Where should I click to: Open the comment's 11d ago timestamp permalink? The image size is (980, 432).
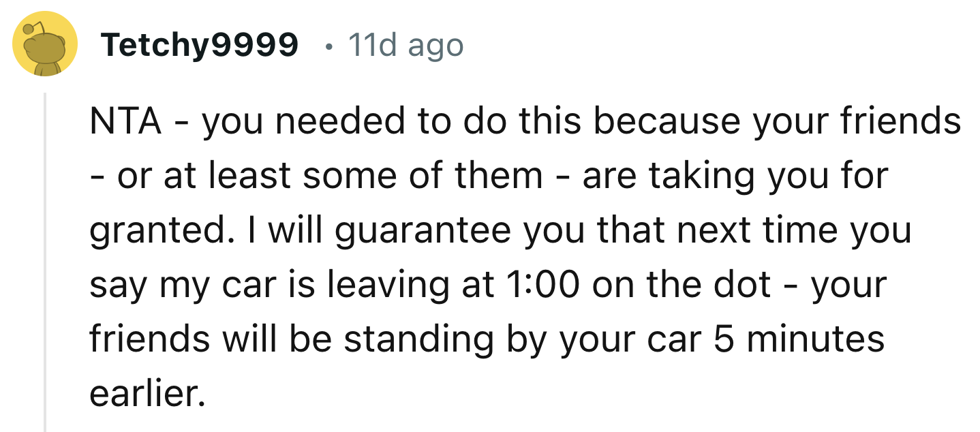pyautogui.click(x=405, y=46)
